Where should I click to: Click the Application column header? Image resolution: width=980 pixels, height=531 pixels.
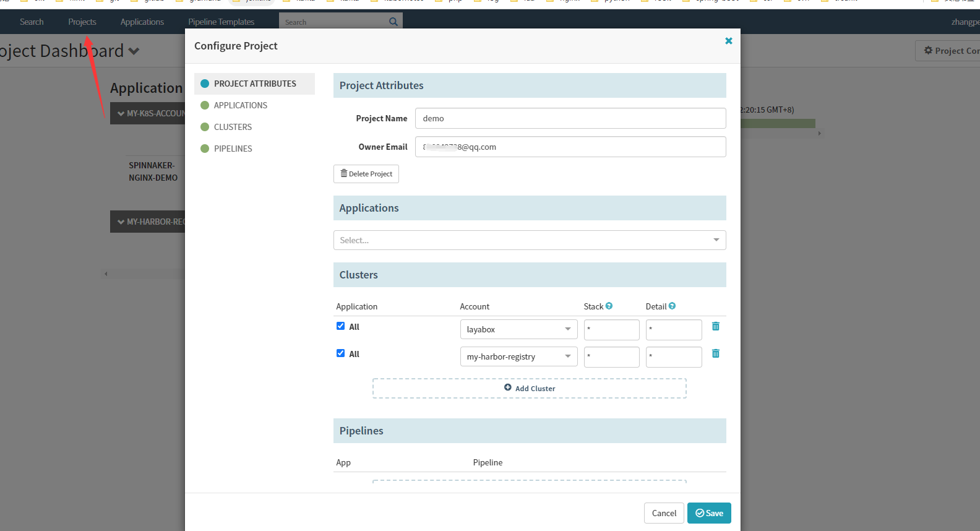tap(356, 306)
